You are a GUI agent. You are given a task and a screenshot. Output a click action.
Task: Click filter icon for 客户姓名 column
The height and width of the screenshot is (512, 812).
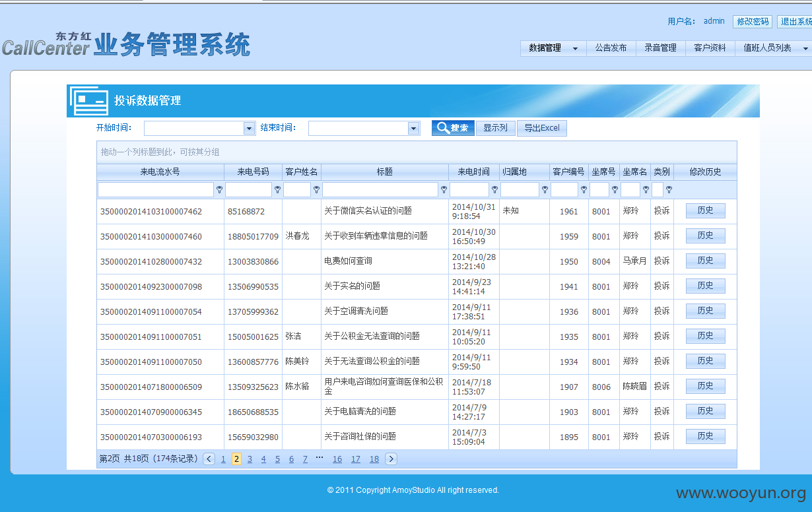316,190
